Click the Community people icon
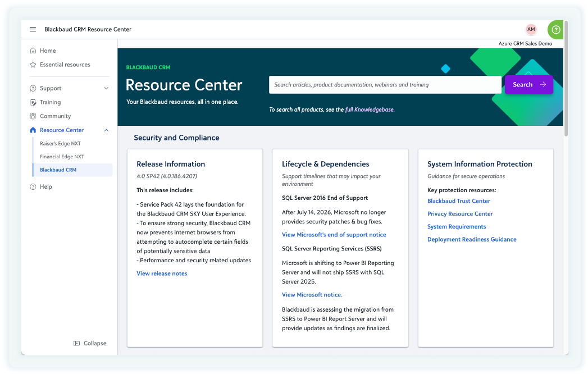Image resolution: width=588 pixels, height=374 pixels. [33, 116]
